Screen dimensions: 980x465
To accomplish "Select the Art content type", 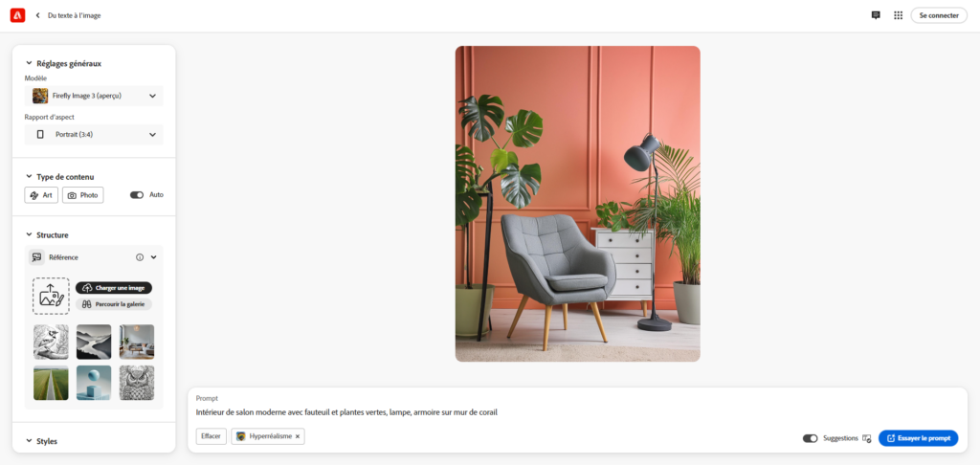I will pos(41,195).
